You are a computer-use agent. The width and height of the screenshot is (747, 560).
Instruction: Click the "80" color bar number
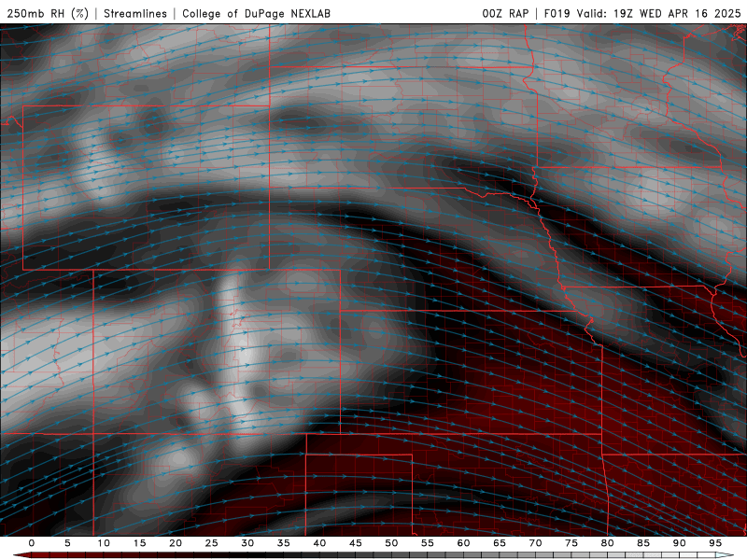click(607, 543)
